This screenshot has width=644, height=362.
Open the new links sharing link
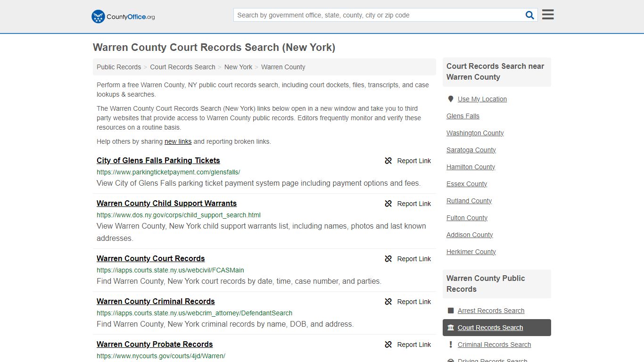point(178,141)
